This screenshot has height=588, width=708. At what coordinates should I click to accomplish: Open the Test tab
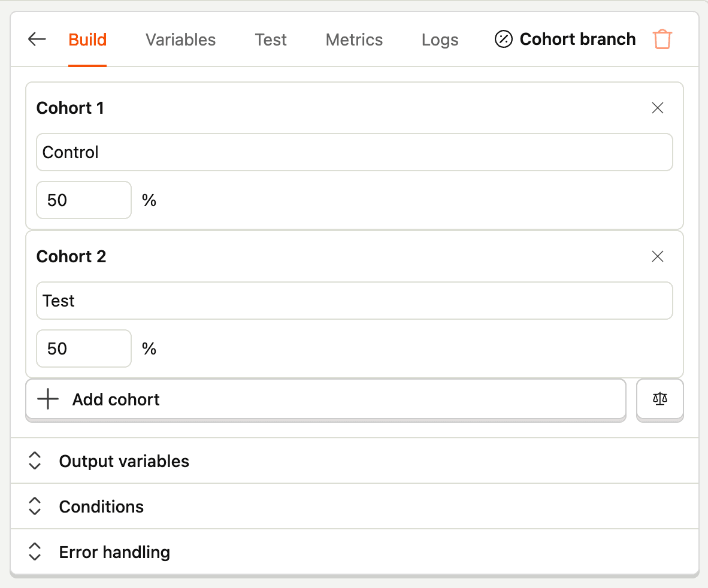click(271, 40)
